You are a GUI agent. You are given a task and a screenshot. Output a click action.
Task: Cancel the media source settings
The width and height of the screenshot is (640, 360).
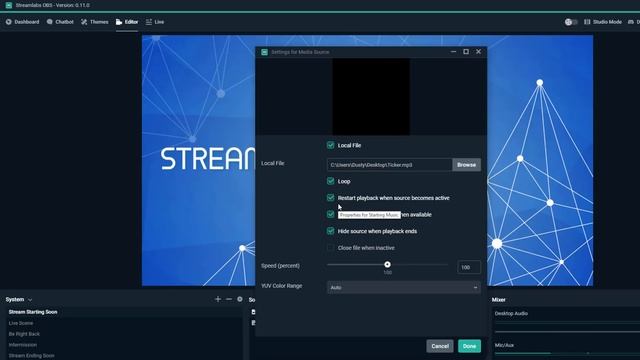pos(440,346)
